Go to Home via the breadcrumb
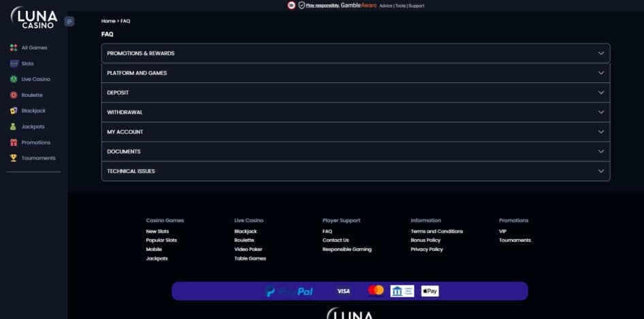 click(108, 21)
